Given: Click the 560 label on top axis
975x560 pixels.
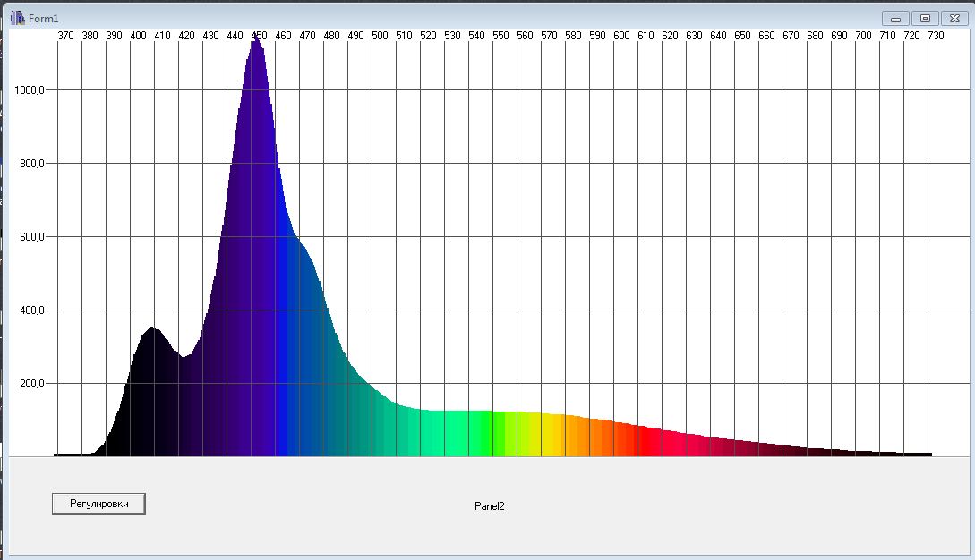Looking at the screenshot, I should [526, 36].
